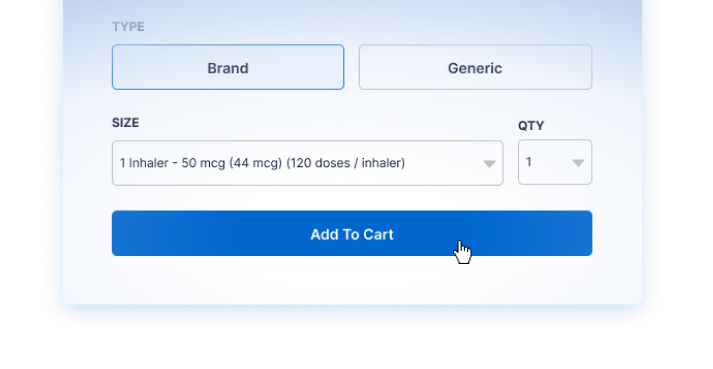
Task: Click the QTY field label
Action: click(x=531, y=126)
